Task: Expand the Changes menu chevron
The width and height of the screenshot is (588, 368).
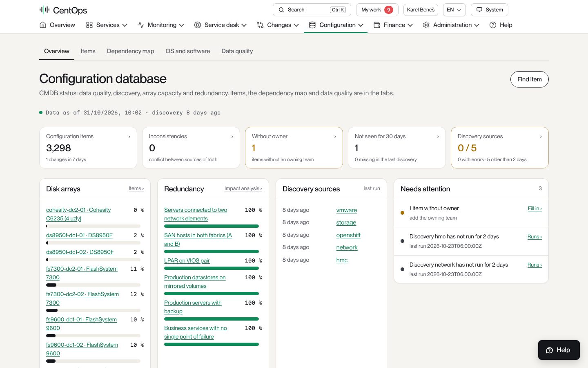Action: pos(296,25)
